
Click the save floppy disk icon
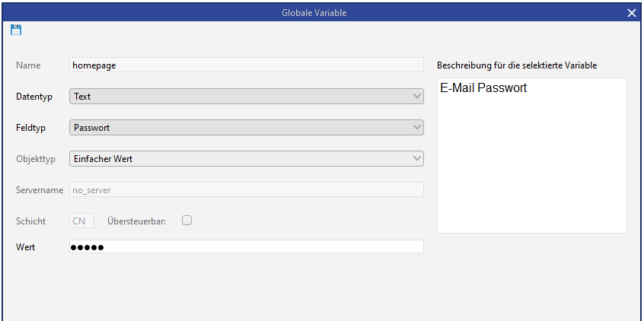click(16, 30)
